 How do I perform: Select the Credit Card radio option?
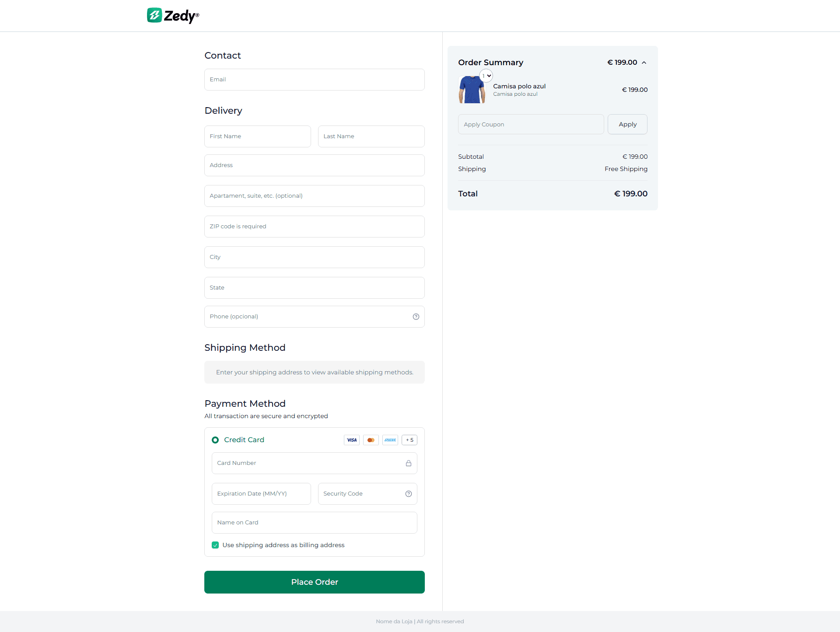(215, 440)
